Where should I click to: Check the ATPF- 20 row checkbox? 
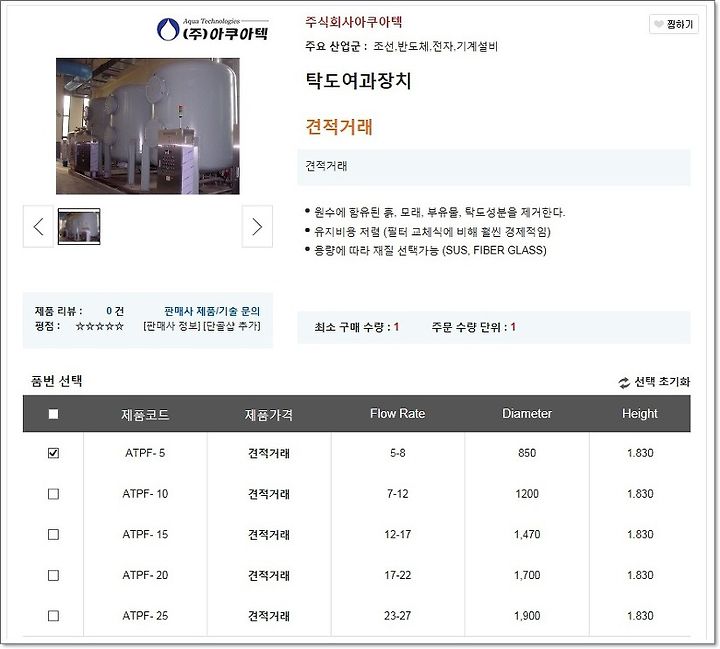click(53, 575)
